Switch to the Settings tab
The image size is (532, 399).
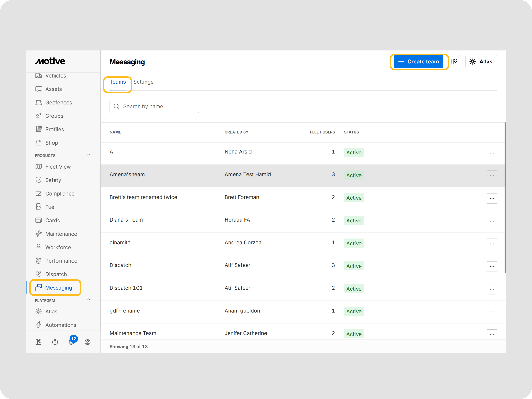tap(143, 82)
